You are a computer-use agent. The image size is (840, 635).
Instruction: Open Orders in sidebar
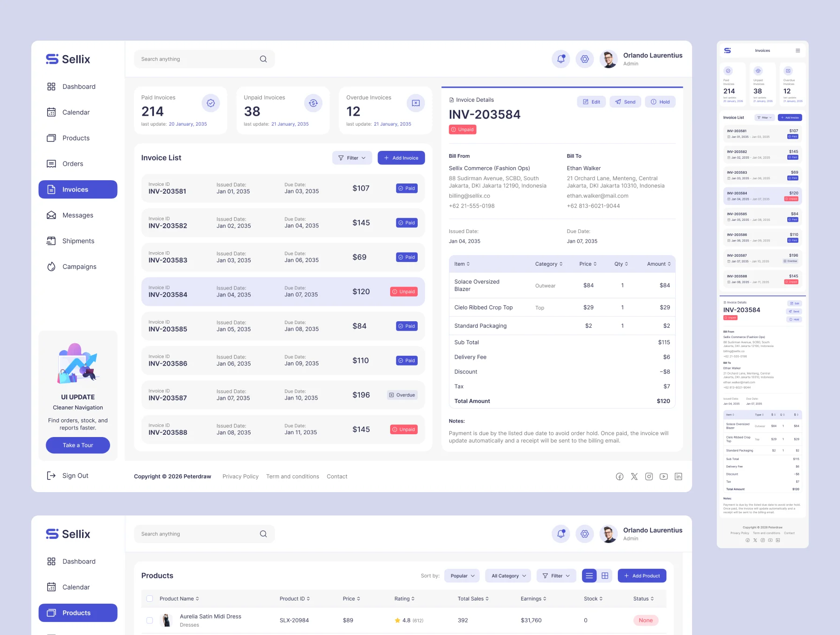coord(78,163)
